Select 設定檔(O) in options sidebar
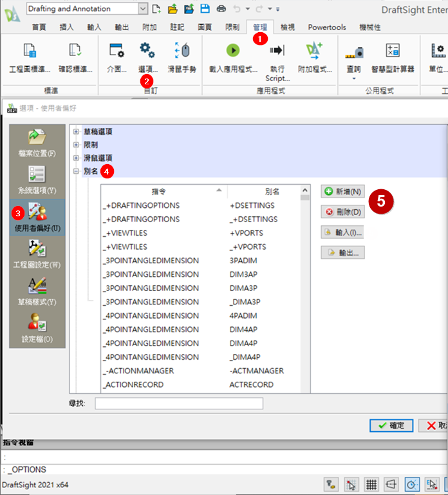Viewport: 448px width, 495px height. [x=37, y=328]
